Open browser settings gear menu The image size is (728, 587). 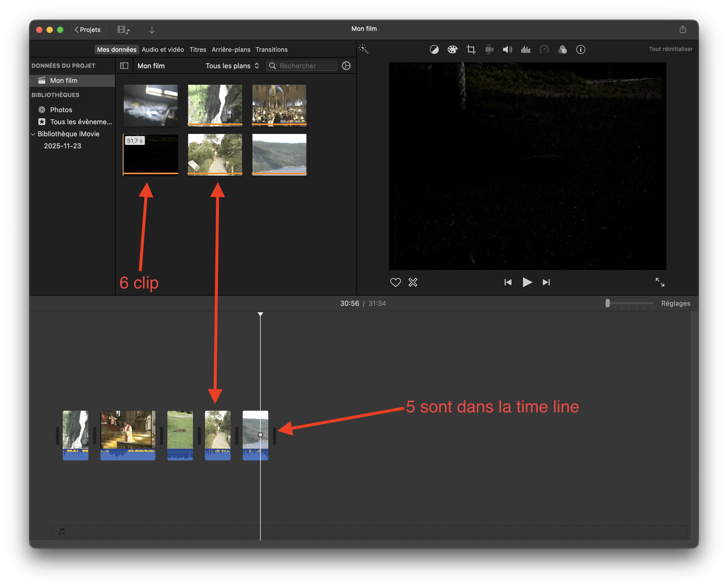coord(346,66)
